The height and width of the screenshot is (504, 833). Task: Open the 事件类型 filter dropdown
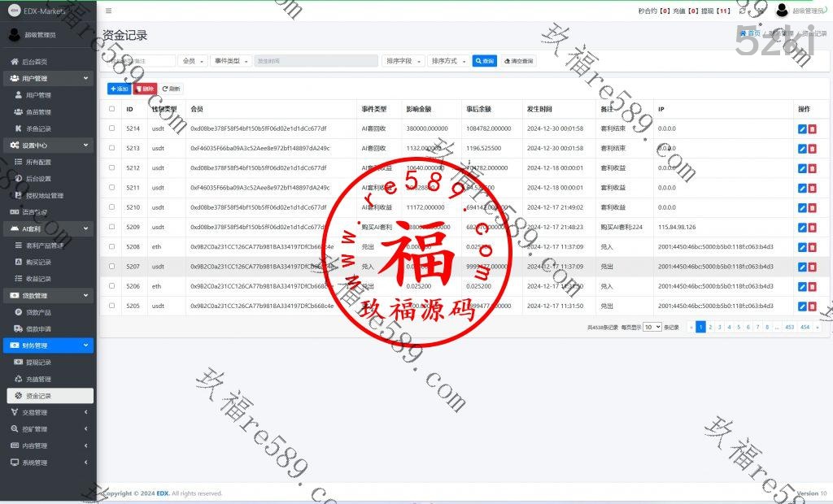(231, 61)
